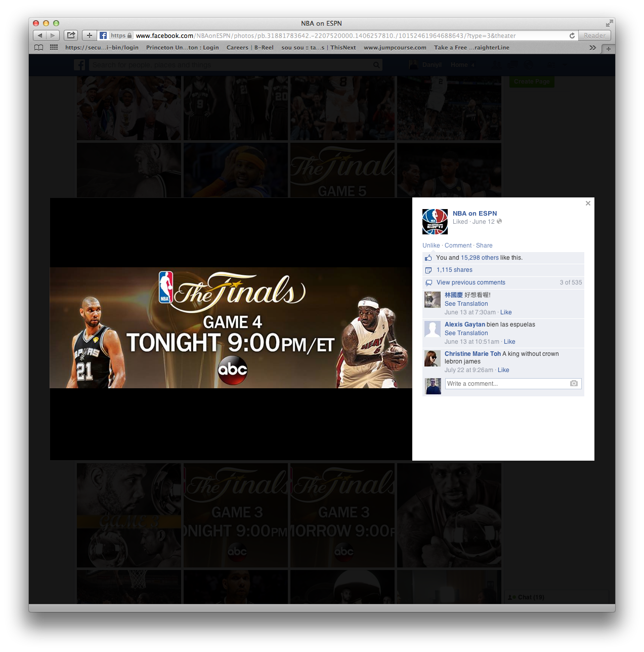
Task: Click the "3 of 535" comment count
Action: 571,282
